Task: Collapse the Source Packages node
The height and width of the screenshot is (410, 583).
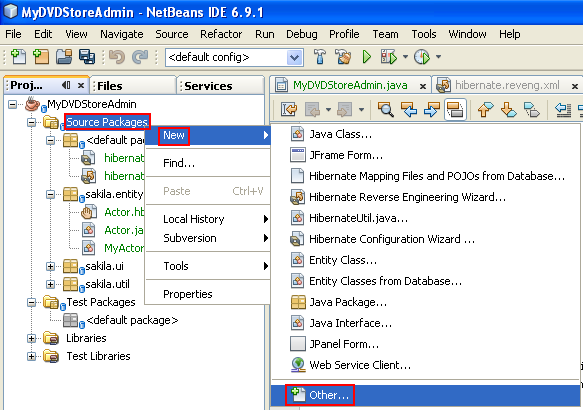Action: coord(32,122)
